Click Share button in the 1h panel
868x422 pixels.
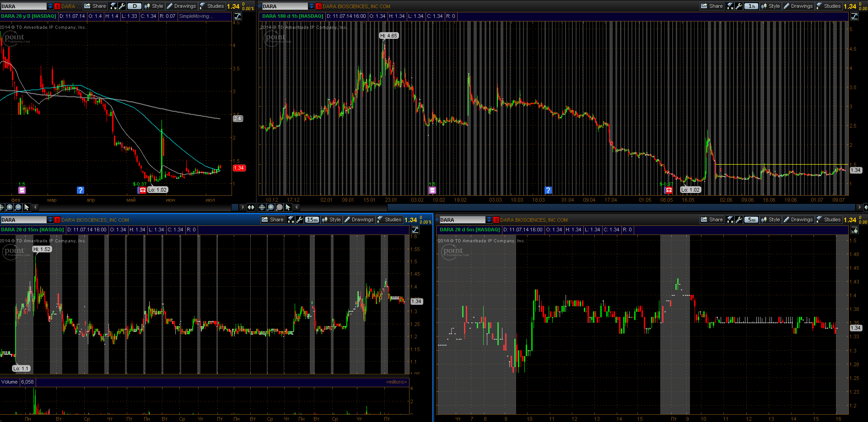click(712, 6)
